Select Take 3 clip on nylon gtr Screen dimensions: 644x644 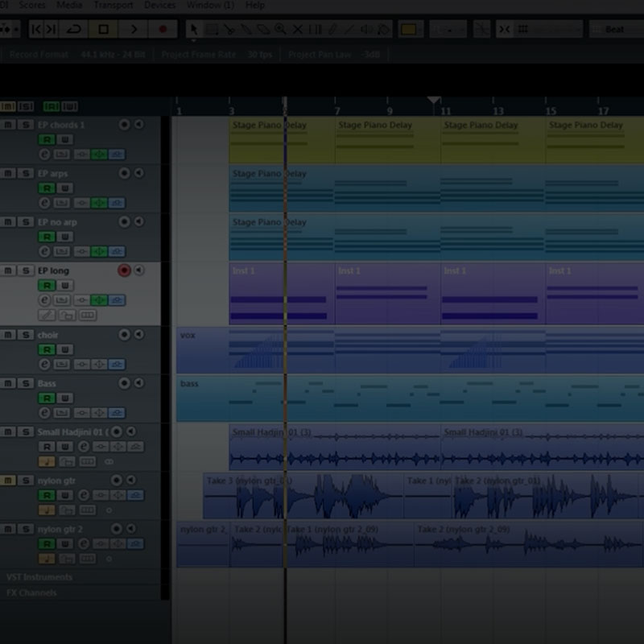pyautogui.click(x=303, y=496)
